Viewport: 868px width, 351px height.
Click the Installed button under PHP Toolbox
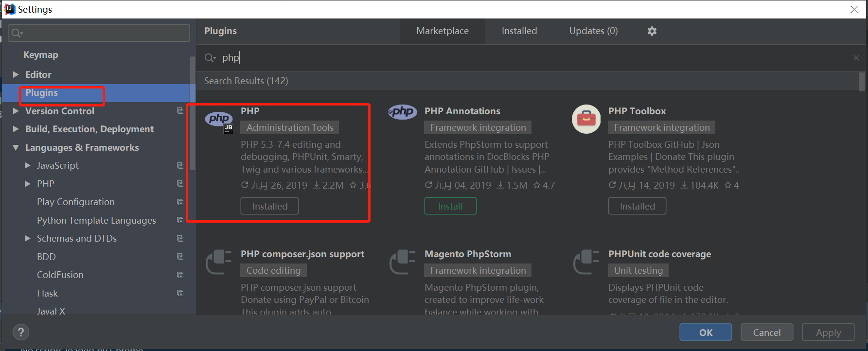click(x=637, y=206)
